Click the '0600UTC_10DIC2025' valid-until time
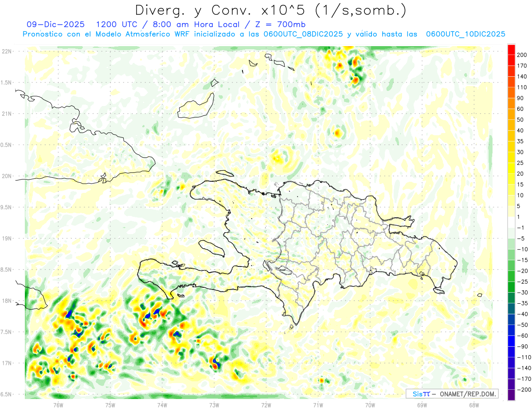532x411 pixels. [465, 34]
